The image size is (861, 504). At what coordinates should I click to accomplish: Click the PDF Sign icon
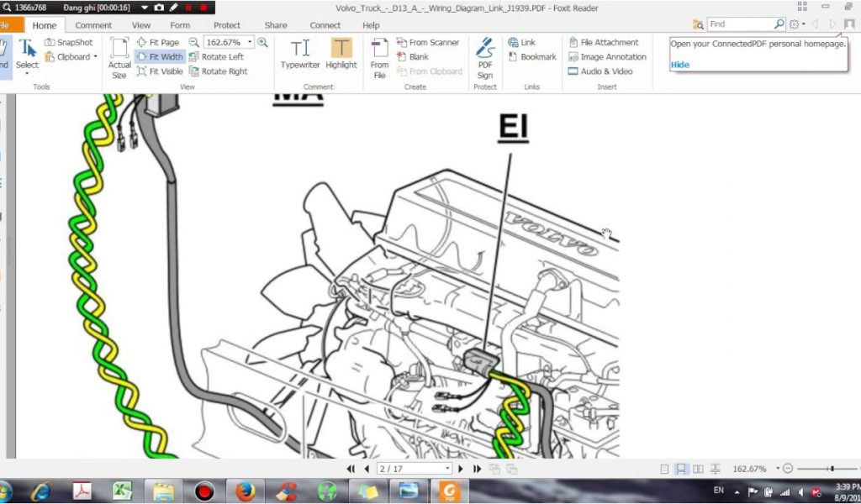[485, 57]
